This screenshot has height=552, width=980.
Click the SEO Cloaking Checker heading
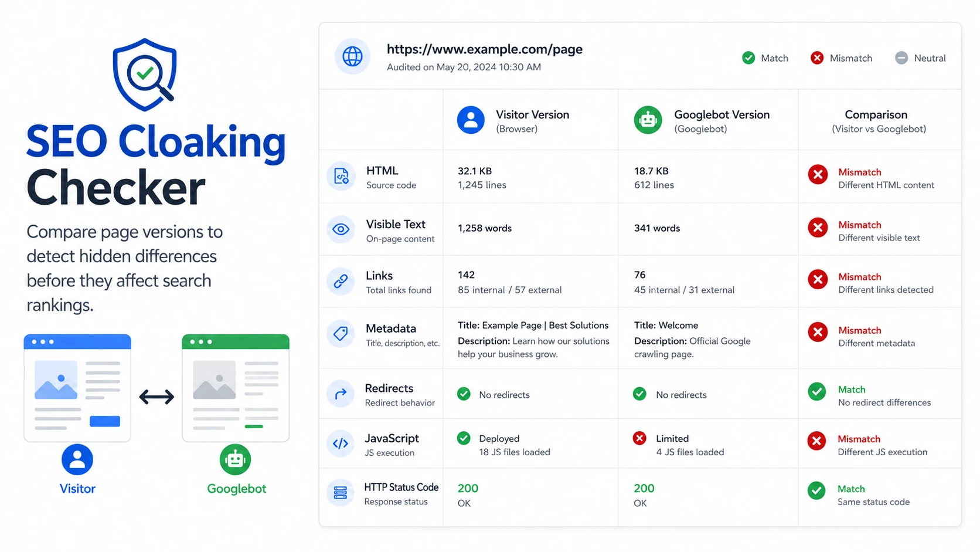(x=156, y=164)
